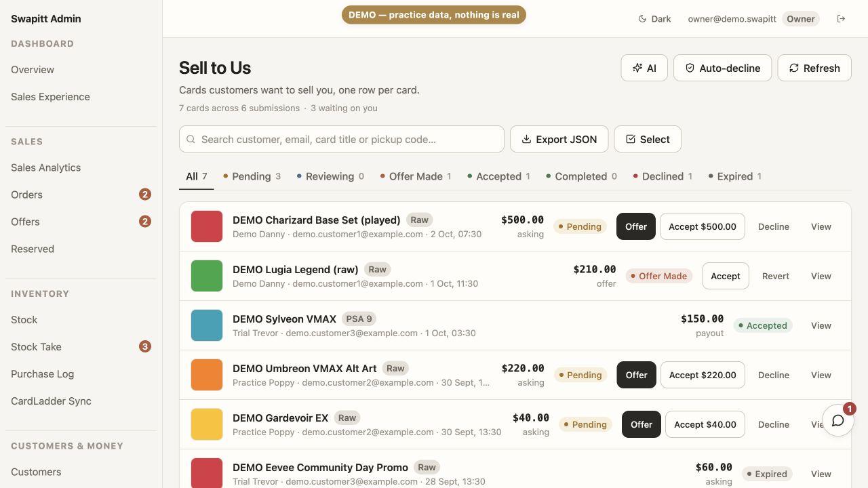Filter by the Completed tab
Image resolution: width=868 pixels, height=488 pixels.
coord(581,176)
